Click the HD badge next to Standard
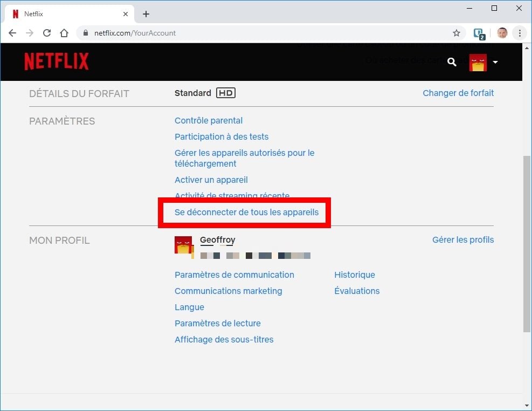 [x=226, y=93]
